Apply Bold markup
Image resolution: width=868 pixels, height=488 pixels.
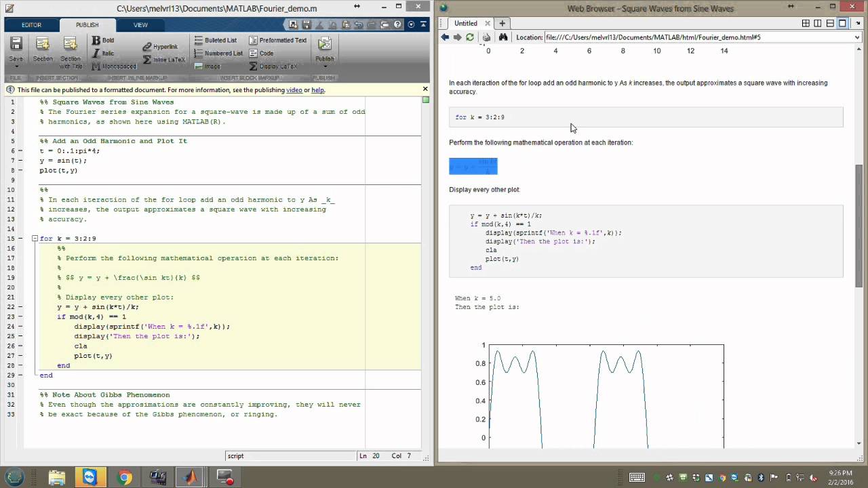coord(102,41)
